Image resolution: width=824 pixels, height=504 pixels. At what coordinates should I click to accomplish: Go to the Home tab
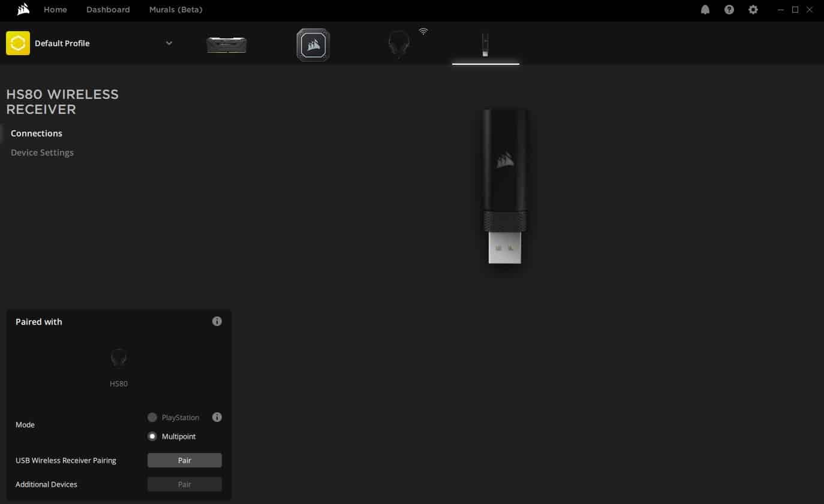pyautogui.click(x=55, y=10)
